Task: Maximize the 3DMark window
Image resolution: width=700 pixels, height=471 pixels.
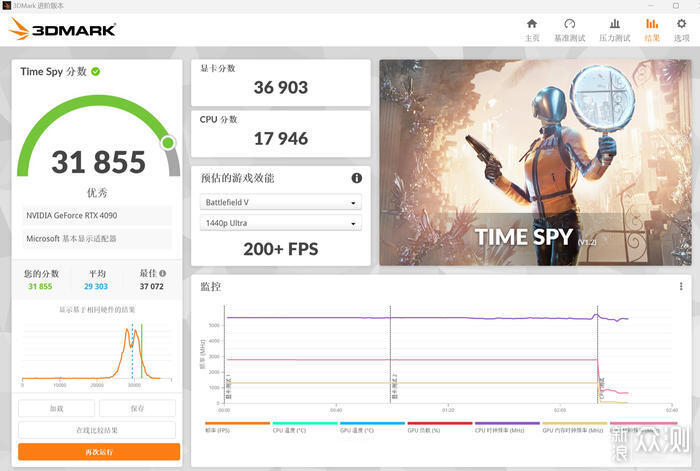Action: [676, 6]
